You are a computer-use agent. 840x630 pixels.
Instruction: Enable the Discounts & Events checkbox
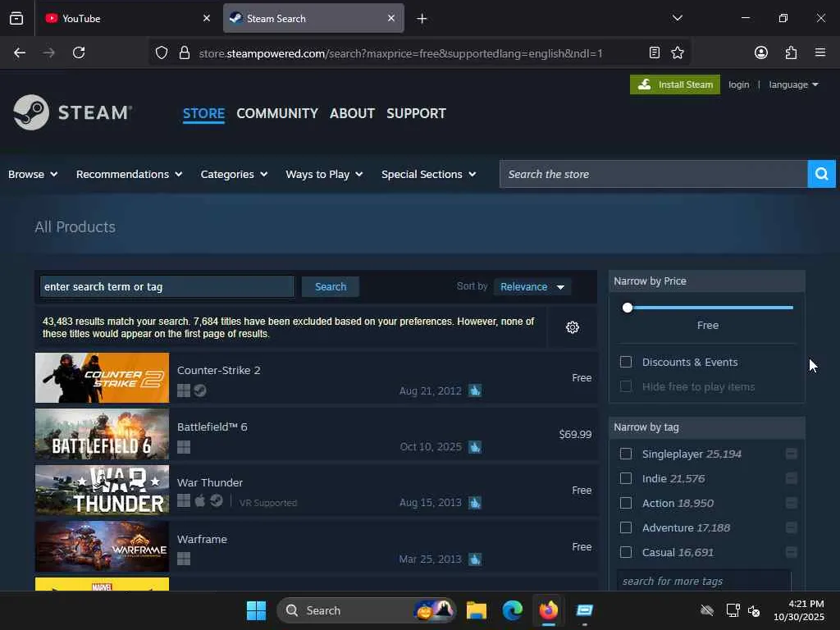[x=626, y=362]
